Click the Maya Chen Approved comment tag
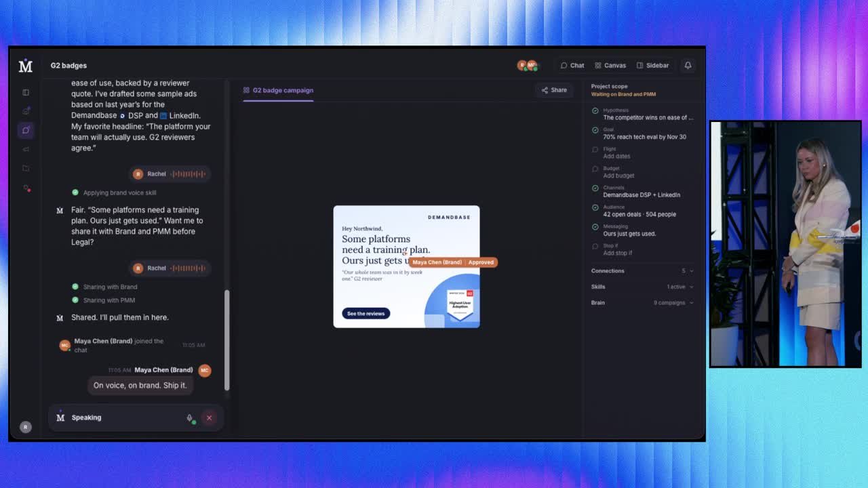 coord(453,262)
